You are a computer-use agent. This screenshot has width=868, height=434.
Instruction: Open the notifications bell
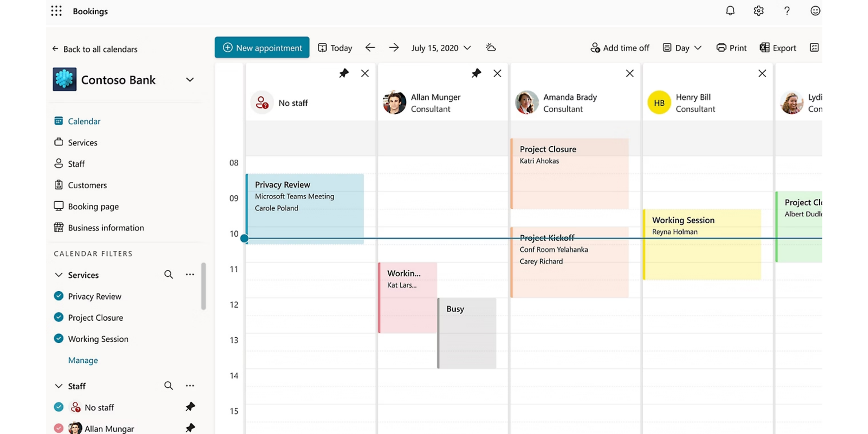[730, 11]
